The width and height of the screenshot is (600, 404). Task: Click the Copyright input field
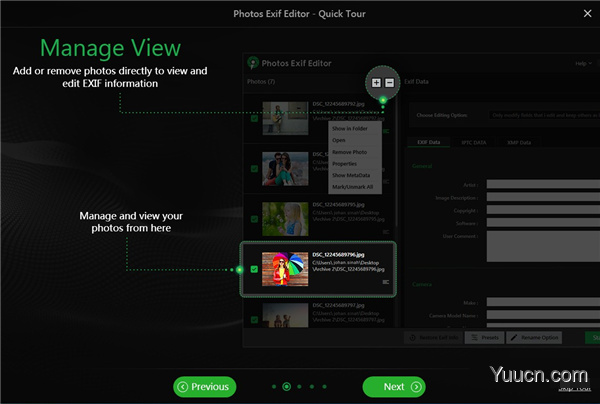coord(543,210)
